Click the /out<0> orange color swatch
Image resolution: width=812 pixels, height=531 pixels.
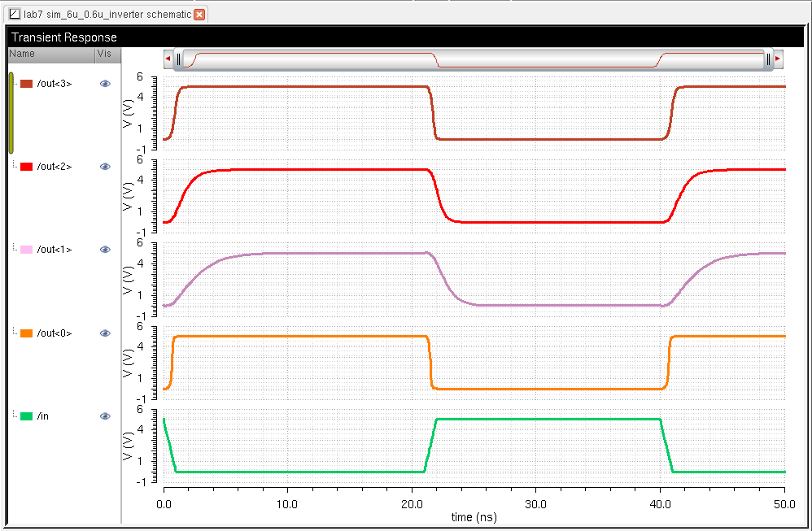(26, 333)
